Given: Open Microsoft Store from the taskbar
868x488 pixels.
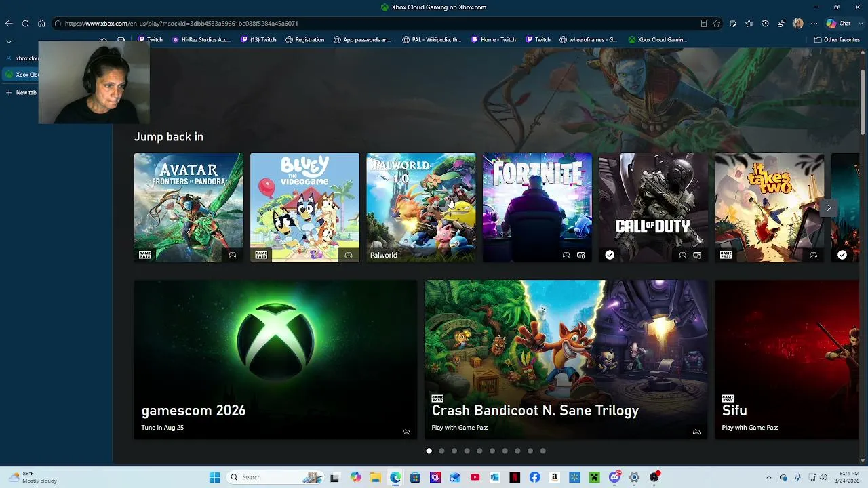Looking at the screenshot, I should [415, 477].
